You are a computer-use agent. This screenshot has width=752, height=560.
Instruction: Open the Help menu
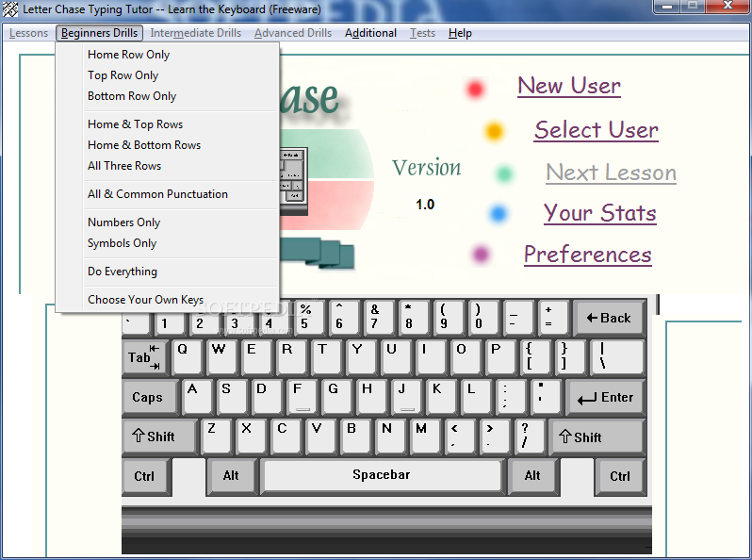460,33
